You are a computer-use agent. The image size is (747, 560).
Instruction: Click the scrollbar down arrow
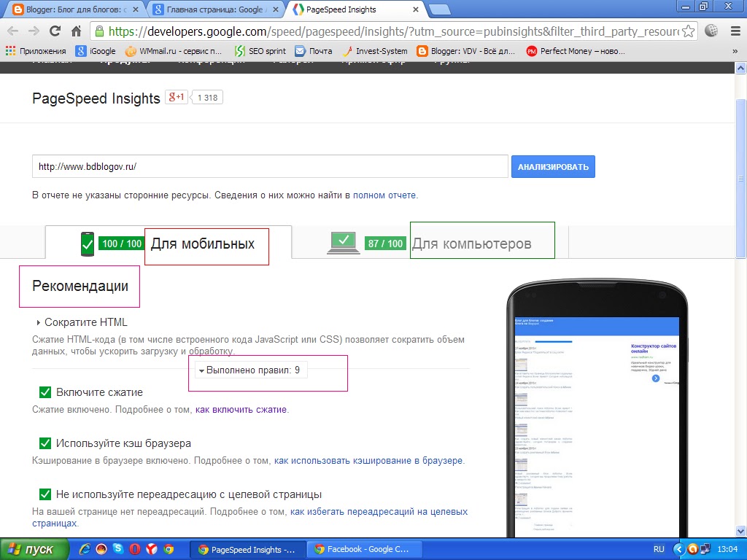[x=740, y=531]
